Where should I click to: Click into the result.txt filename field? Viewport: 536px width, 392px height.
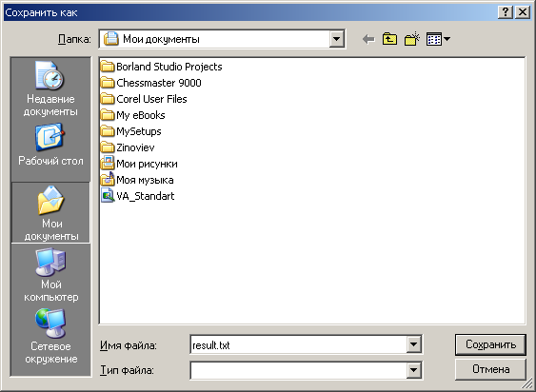(298, 344)
